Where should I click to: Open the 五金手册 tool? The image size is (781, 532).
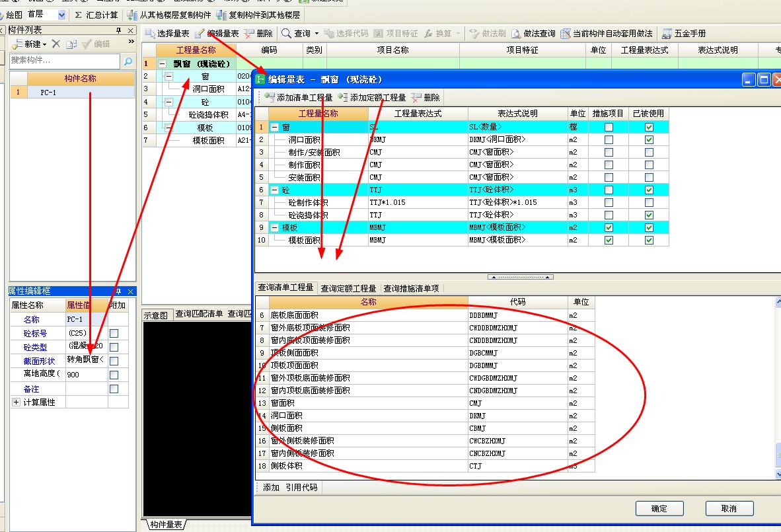684,34
